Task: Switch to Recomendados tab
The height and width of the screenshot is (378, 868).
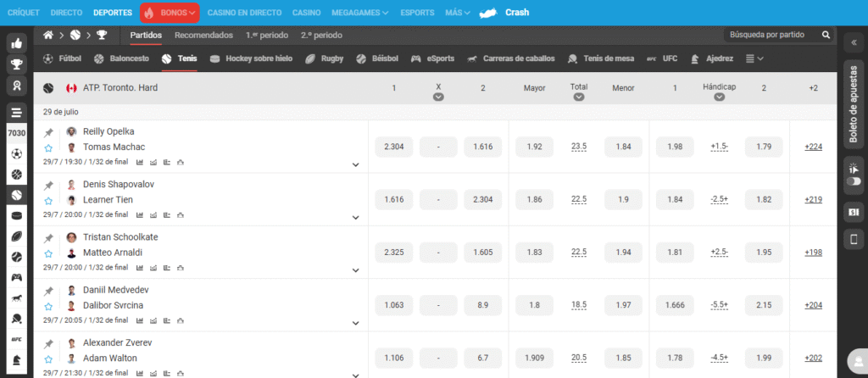Action: [203, 35]
